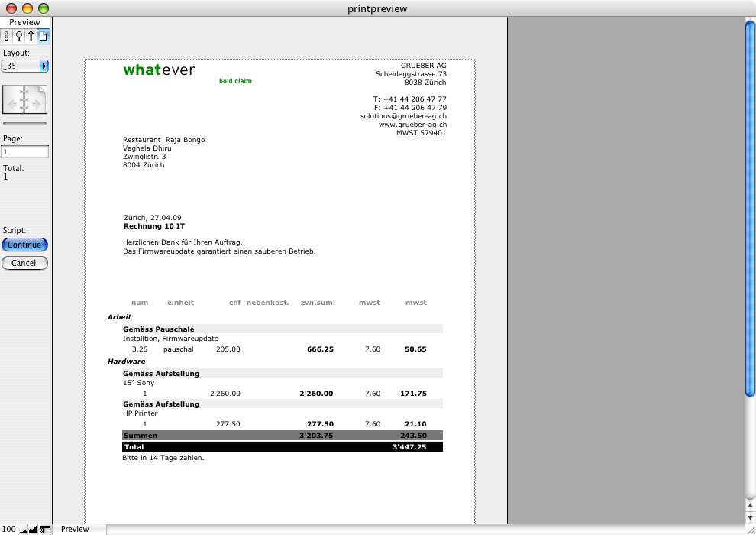756x535 pixels.
Task: Switch to Find mode magnifier icon
Action: (19, 36)
